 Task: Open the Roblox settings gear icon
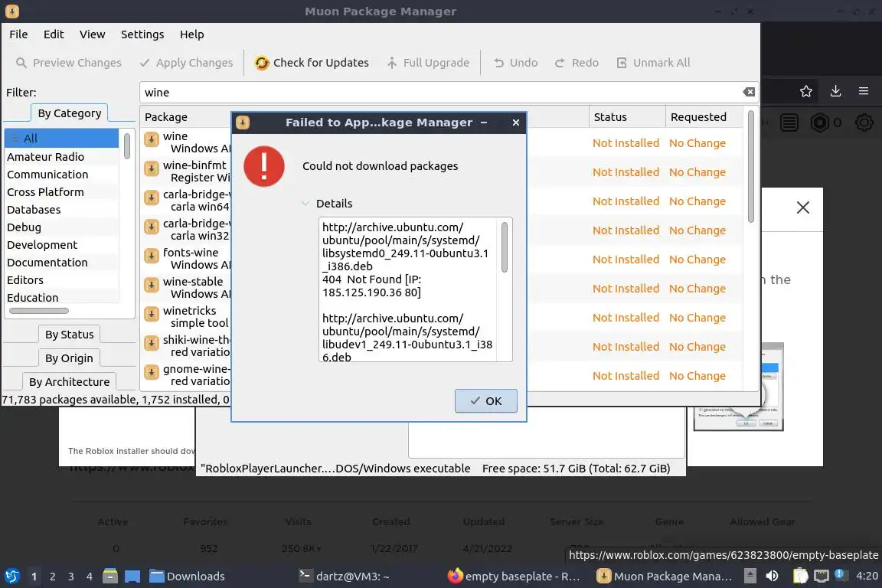point(864,122)
